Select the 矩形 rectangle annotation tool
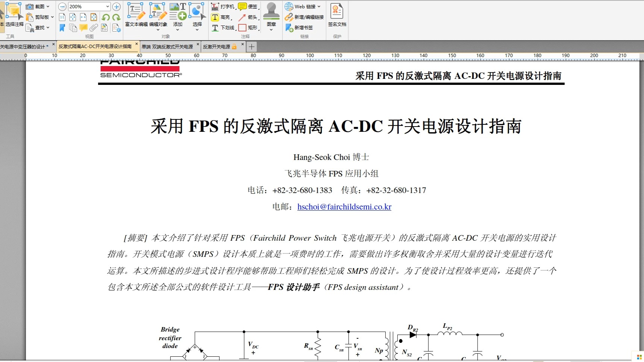The width and height of the screenshot is (644, 362). point(248,27)
